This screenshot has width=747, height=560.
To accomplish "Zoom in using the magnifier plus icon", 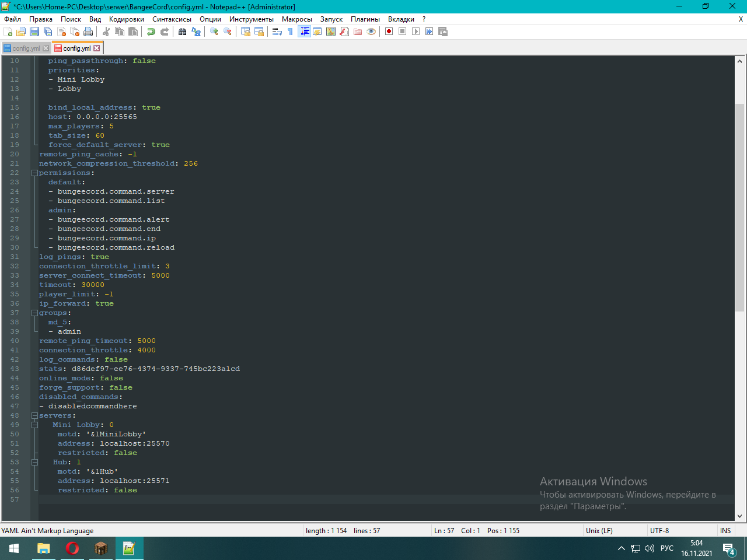I will pos(214,32).
